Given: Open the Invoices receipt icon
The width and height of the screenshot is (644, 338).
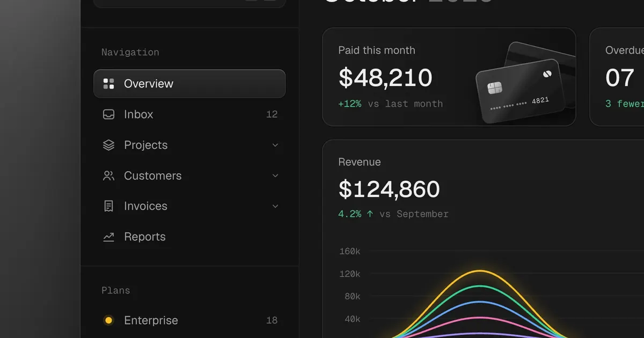Looking at the screenshot, I should point(109,206).
